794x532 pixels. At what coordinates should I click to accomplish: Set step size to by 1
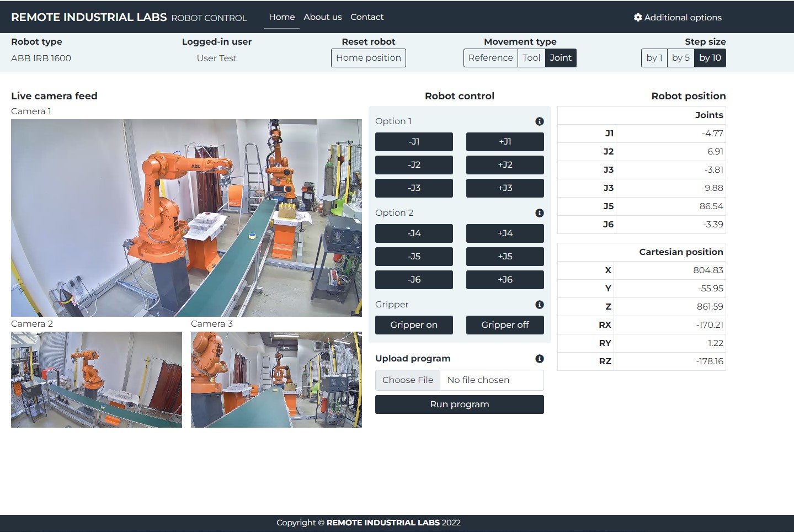[x=654, y=58]
